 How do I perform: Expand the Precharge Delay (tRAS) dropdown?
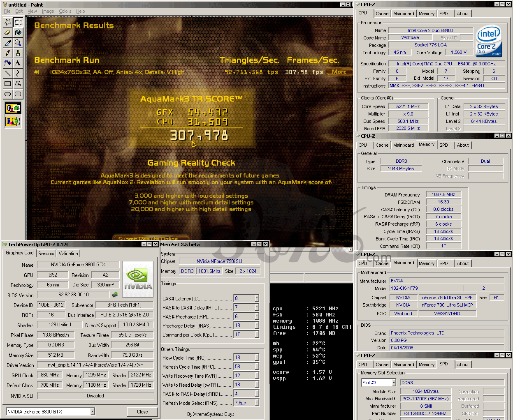[257, 325]
